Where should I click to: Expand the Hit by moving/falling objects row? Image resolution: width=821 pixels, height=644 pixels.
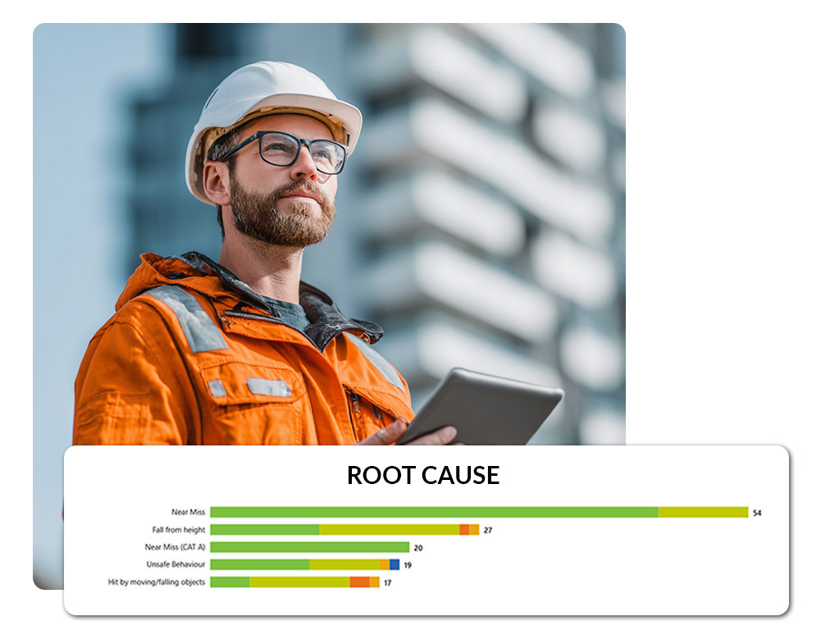point(156,582)
